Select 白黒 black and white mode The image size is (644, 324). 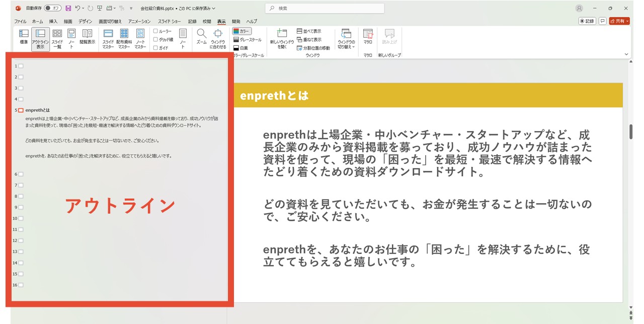point(240,48)
